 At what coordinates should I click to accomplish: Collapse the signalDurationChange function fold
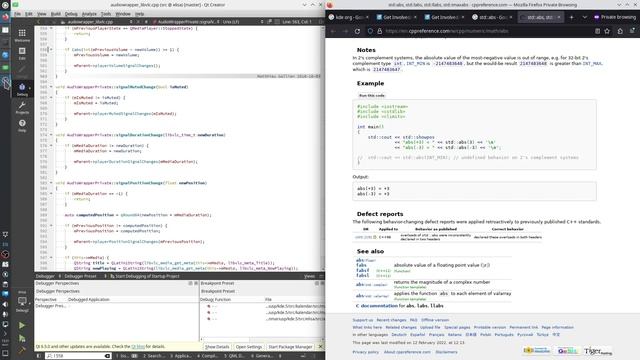(51, 135)
